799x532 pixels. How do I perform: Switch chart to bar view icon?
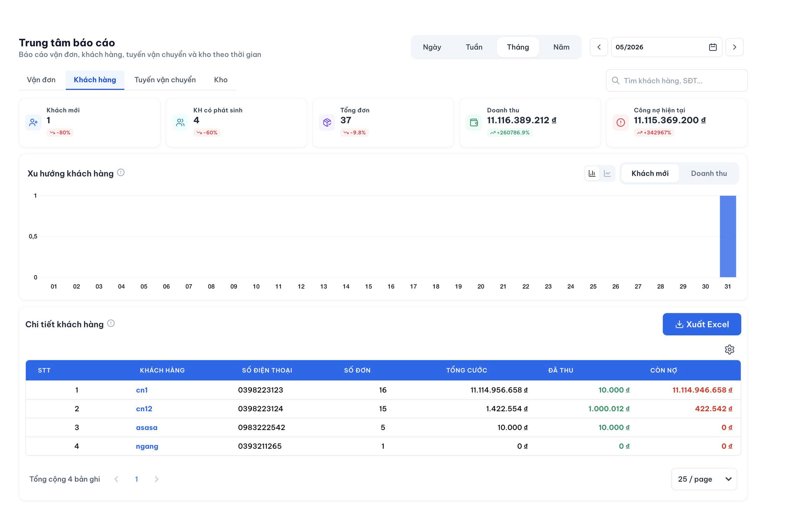pos(592,173)
